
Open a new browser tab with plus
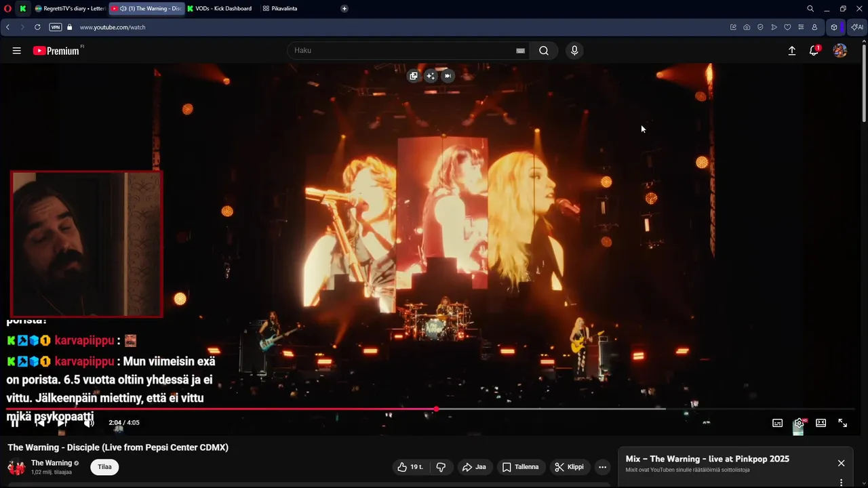[344, 8]
